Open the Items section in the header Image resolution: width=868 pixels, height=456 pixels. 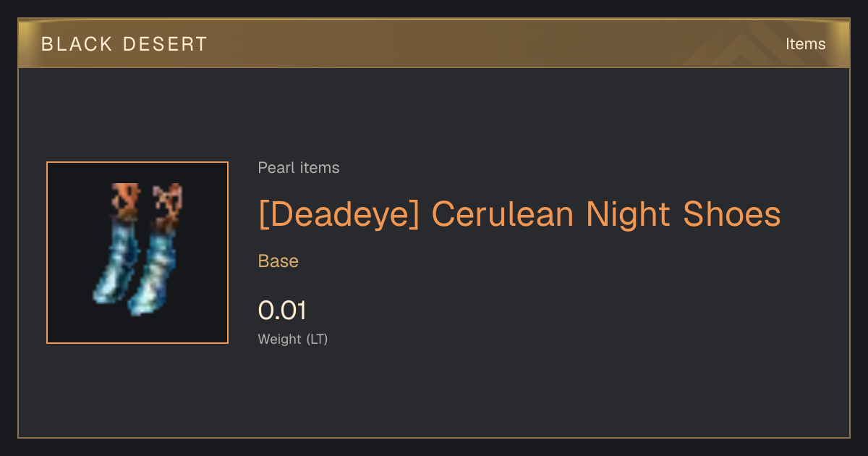(805, 44)
